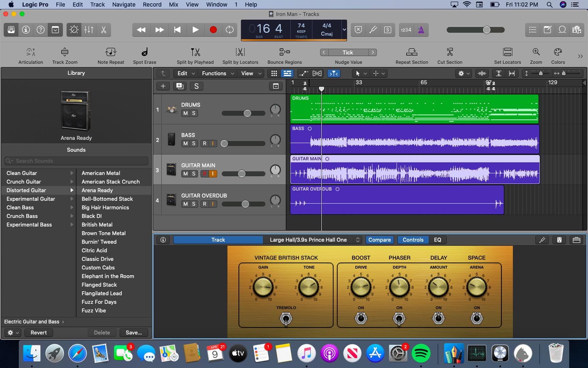
Task: Go to beginning of project
Action: click(177, 30)
